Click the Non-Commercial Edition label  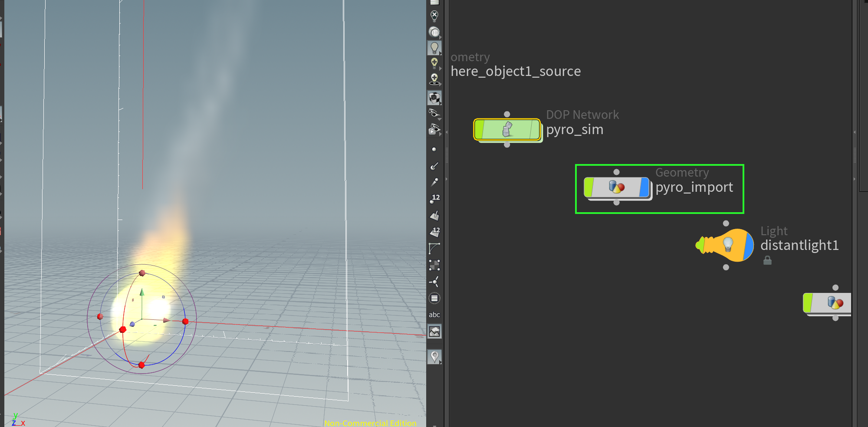click(370, 423)
